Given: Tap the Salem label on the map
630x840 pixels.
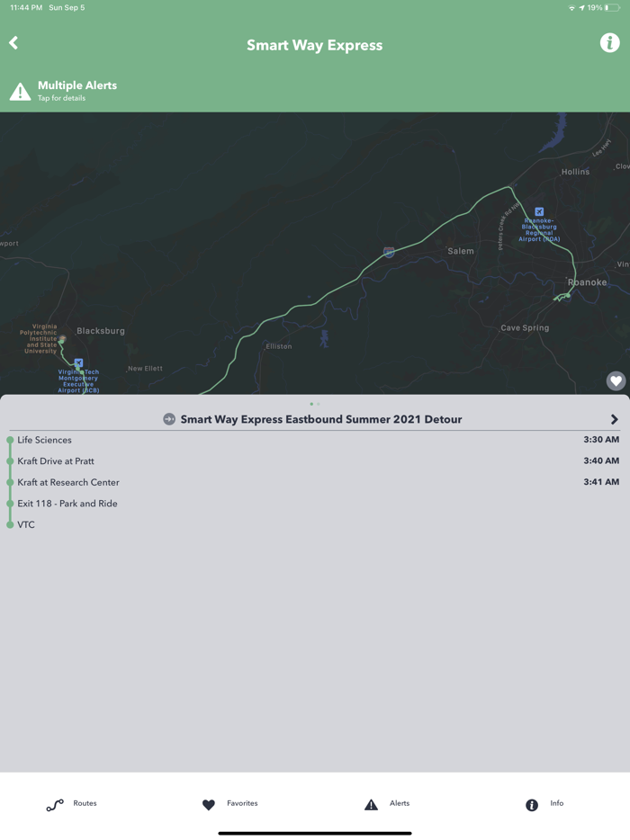Looking at the screenshot, I should tap(461, 251).
